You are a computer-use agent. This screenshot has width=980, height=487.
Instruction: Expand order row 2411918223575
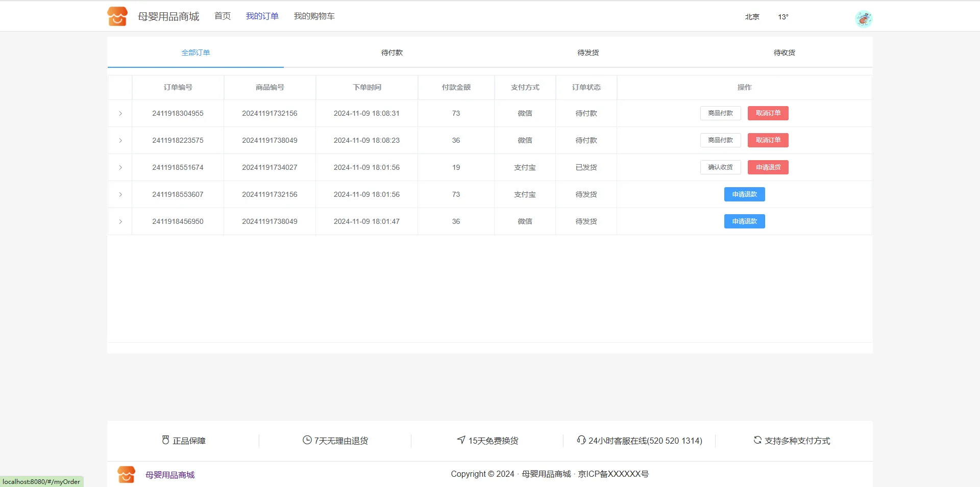[120, 140]
